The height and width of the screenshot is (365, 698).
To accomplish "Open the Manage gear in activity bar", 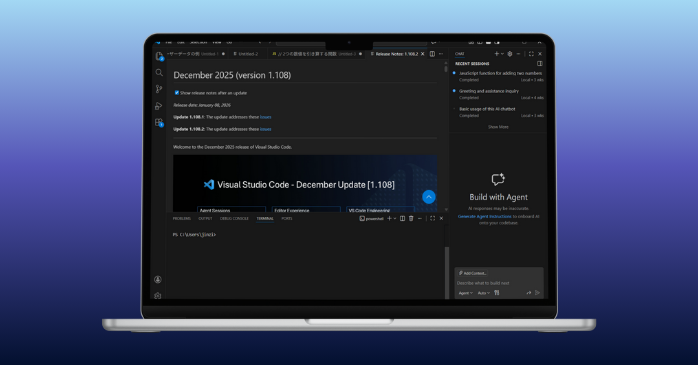I will (x=158, y=296).
